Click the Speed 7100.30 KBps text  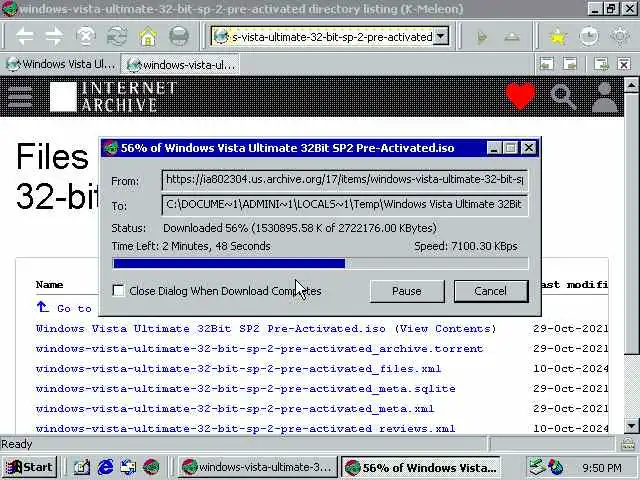tap(466, 246)
